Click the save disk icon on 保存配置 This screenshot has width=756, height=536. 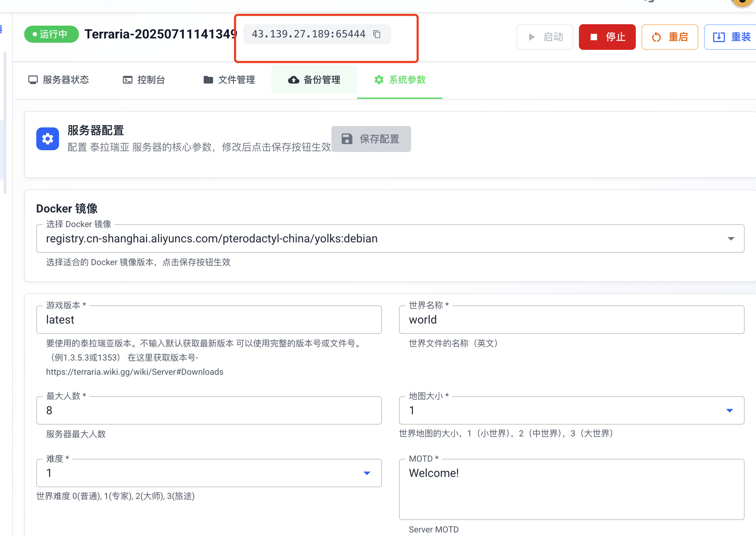tap(347, 139)
